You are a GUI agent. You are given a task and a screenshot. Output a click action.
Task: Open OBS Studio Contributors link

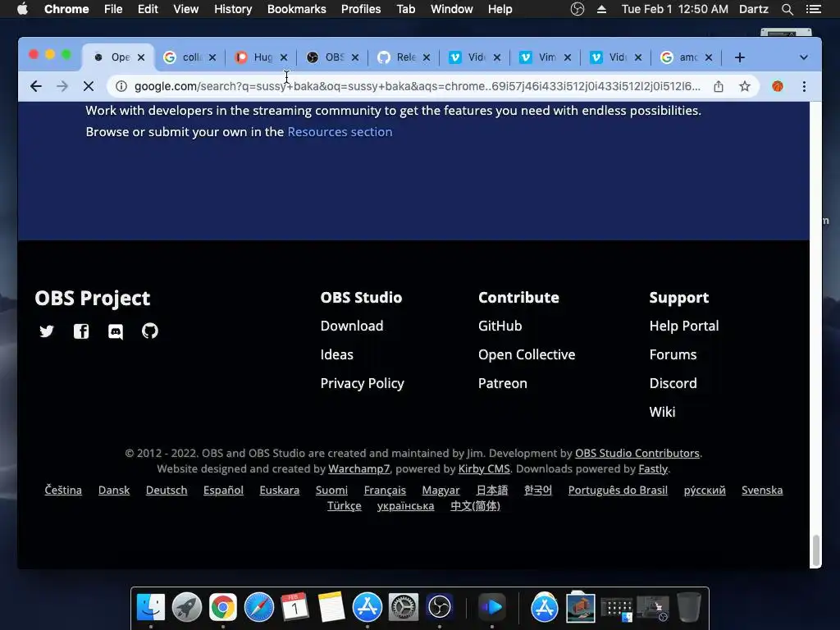[637, 453]
